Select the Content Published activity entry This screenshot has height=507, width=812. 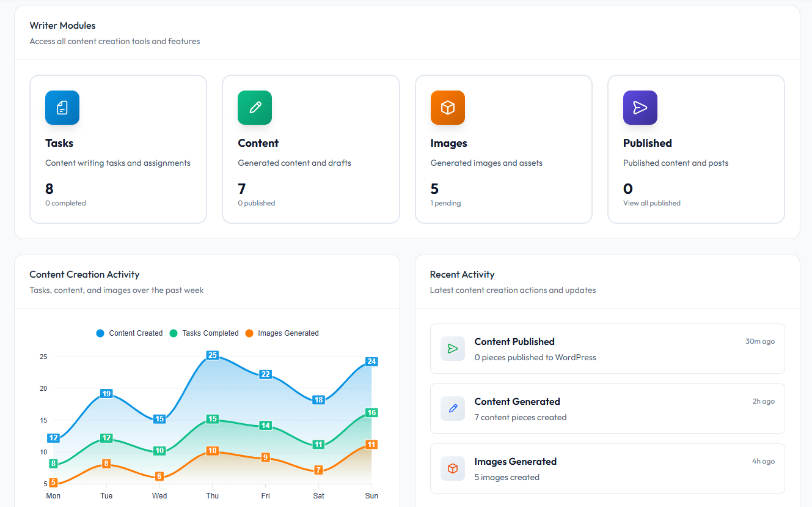[607, 349]
